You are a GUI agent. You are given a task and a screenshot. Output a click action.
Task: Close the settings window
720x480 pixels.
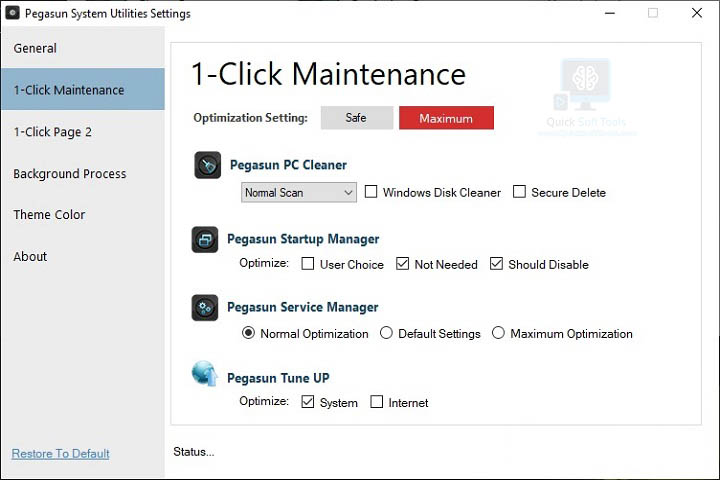(x=697, y=13)
